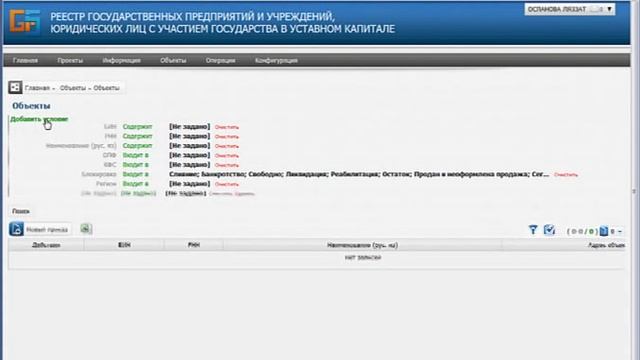Change the ОПФ operator Входит в
Image resolution: width=640 pixels, height=360 pixels.
tap(136, 155)
